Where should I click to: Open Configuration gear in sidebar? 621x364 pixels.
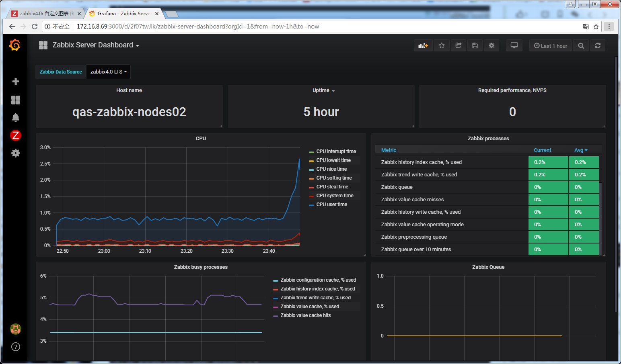(16, 153)
